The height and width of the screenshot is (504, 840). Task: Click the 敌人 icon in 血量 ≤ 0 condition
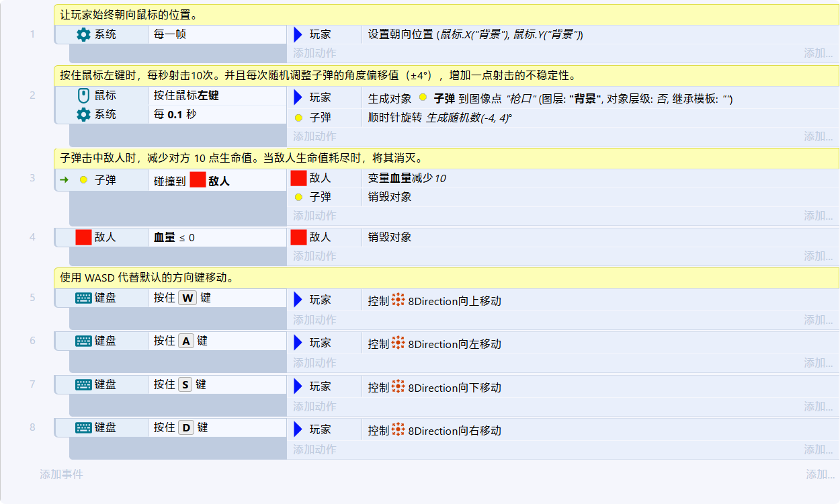coord(83,237)
